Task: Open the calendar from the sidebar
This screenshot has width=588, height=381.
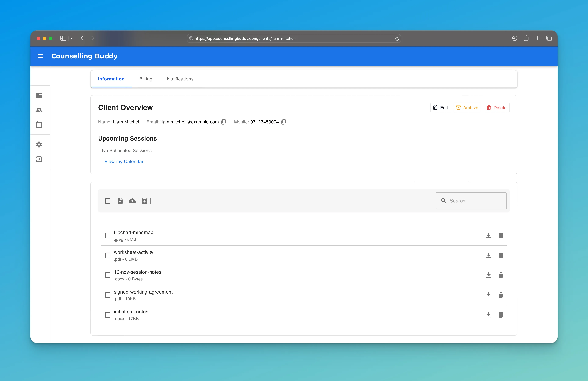Action: [x=39, y=125]
